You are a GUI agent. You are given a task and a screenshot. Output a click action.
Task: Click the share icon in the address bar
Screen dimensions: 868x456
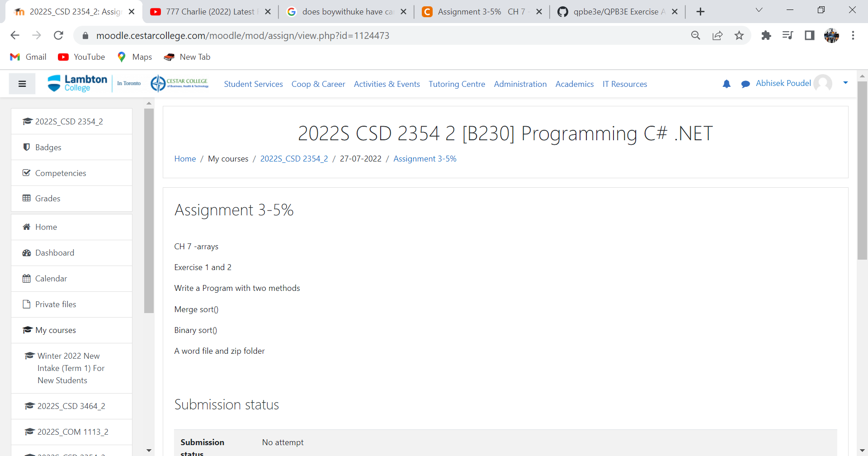tap(718, 35)
